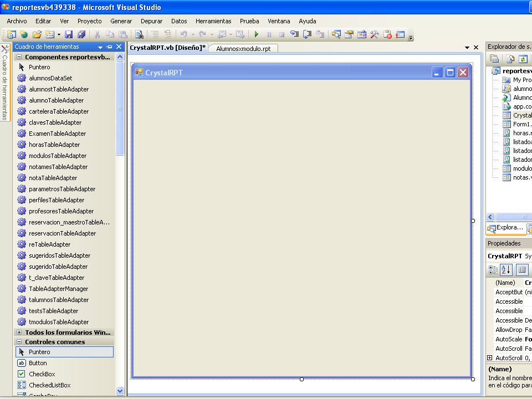
Task: Open the Ventana menu
Action: [279, 21]
